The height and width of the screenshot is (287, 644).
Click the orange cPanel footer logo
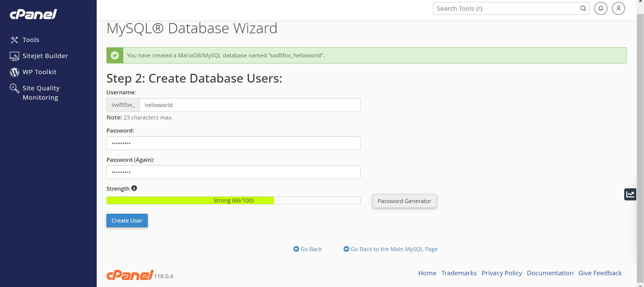click(130, 275)
